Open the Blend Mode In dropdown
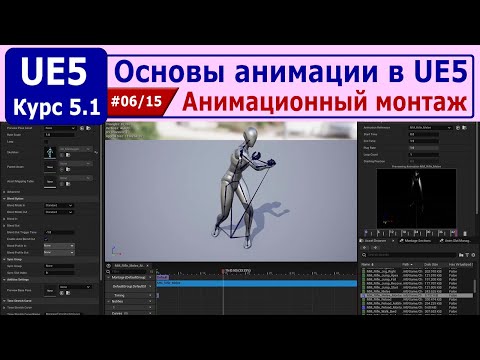This screenshot has height=360, width=480. click(x=59, y=205)
